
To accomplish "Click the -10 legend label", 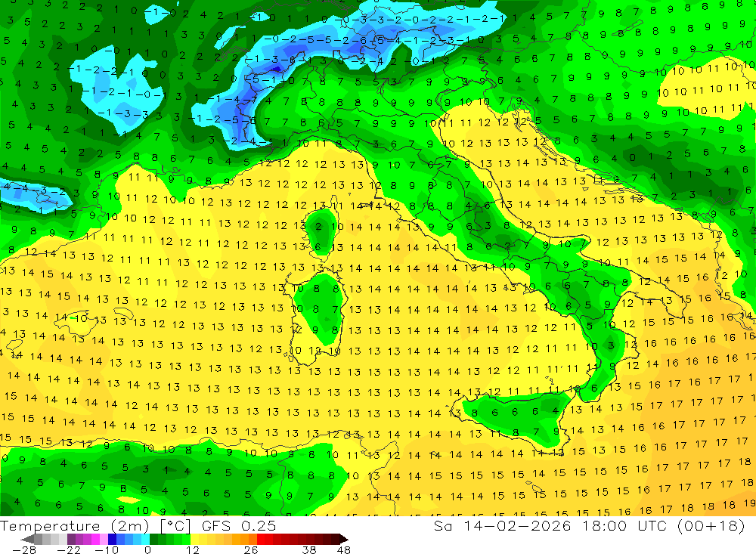I will coord(107,549).
